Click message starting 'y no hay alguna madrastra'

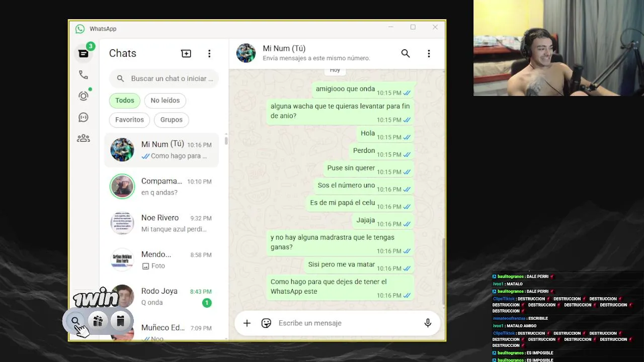pyautogui.click(x=341, y=243)
